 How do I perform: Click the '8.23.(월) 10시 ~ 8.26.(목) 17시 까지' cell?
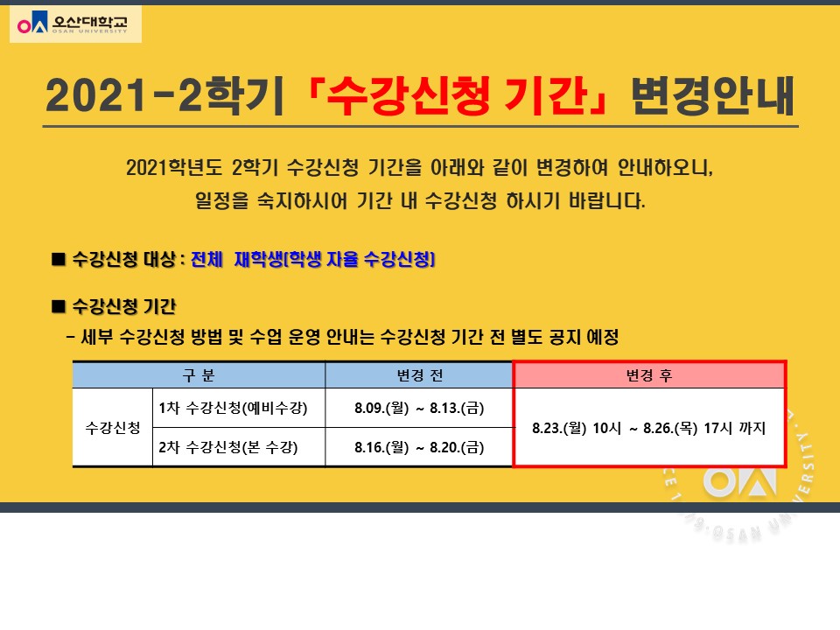[x=649, y=428]
